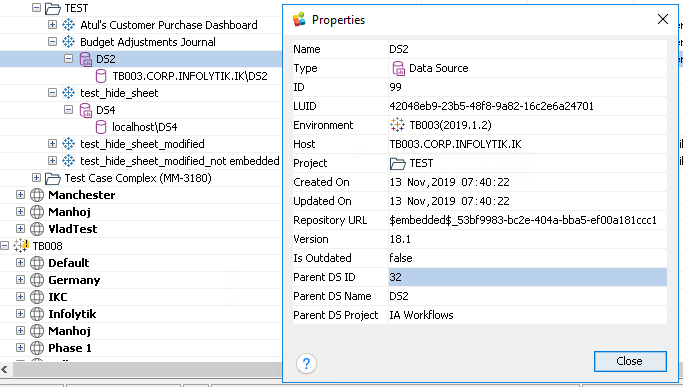The height and width of the screenshot is (387, 683).
Task: Click the ID value 99
Action: 396,87
